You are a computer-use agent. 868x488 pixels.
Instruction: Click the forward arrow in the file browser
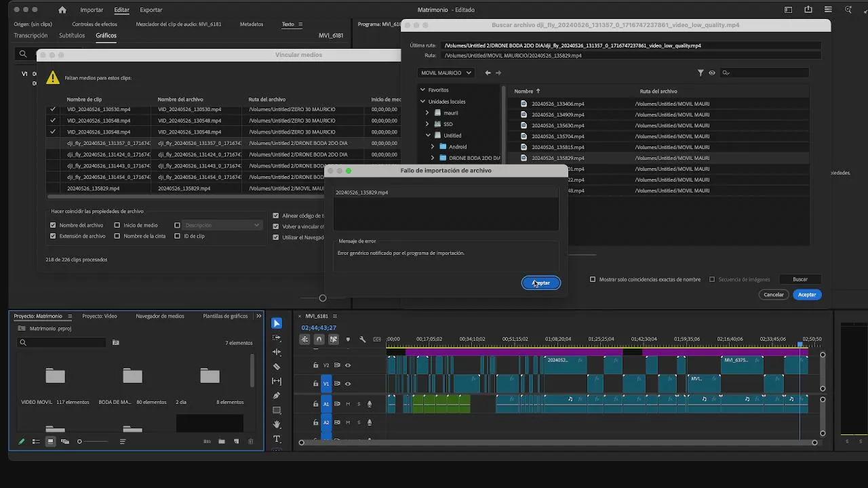[x=498, y=73]
